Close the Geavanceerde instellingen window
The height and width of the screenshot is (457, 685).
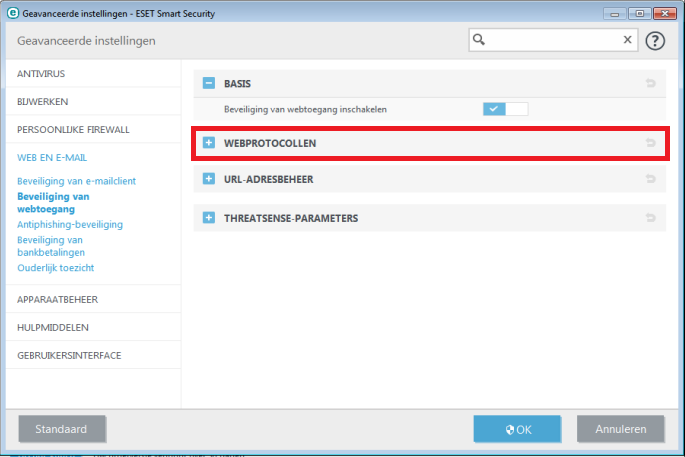pyautogui.click(x=665, y=14)
